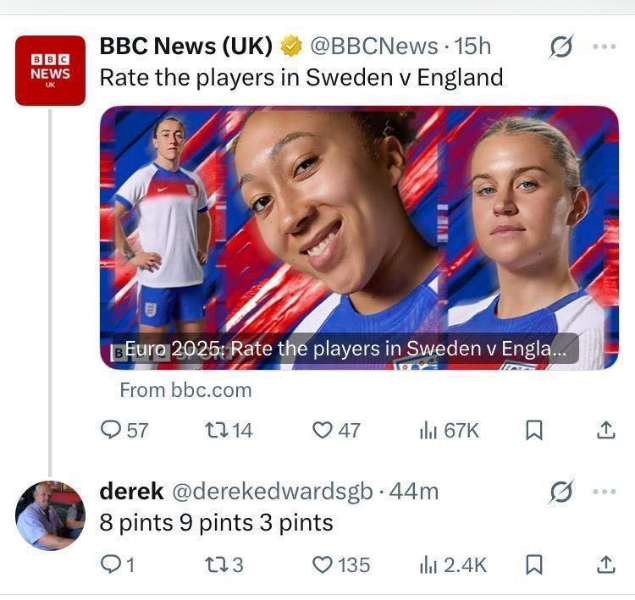View analytics showing 67K views
The width and height of the screenshot is (635, 600).
(450, 430)
